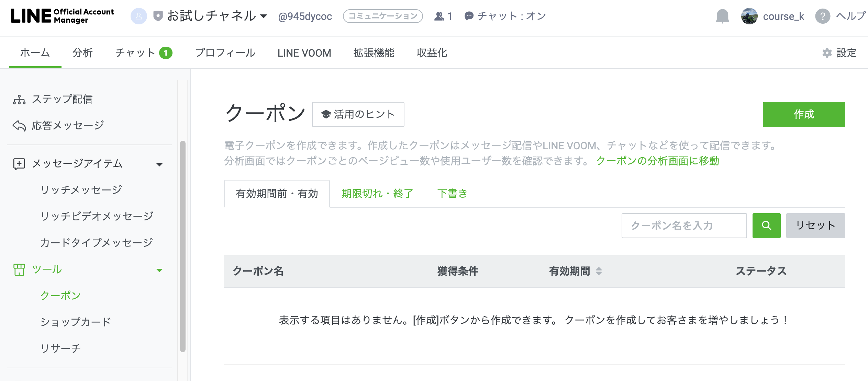Click the course_k profile picture
The width and height of the screenshot is (868, 381).
click(749, 16)
